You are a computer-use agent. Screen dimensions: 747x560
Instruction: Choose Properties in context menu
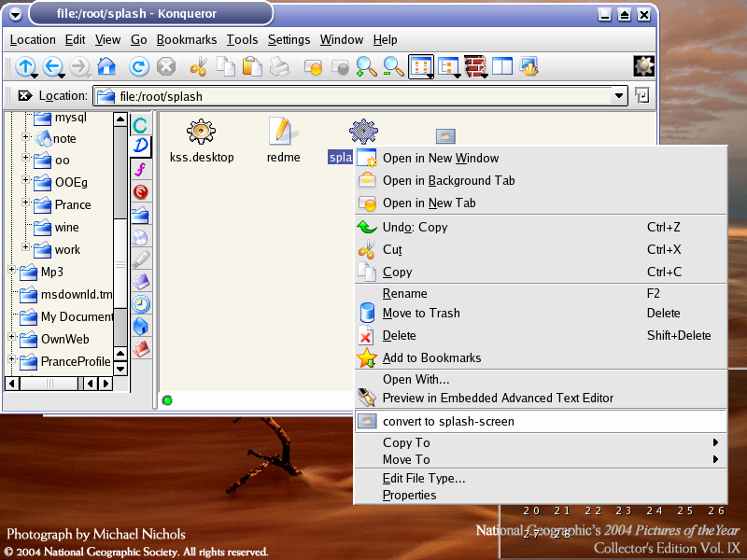[x=541, y=495]
